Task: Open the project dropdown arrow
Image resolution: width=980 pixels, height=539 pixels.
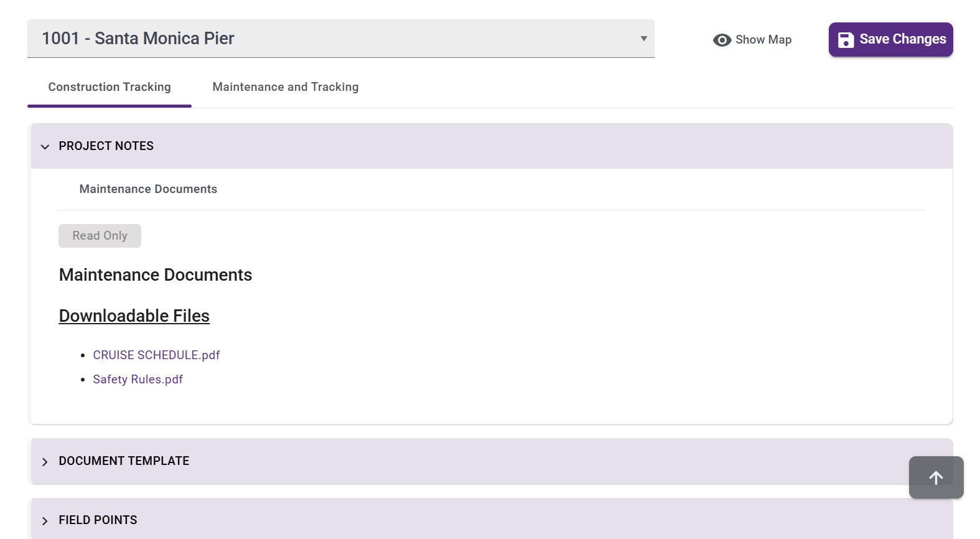Action: (x=643, y=39)
